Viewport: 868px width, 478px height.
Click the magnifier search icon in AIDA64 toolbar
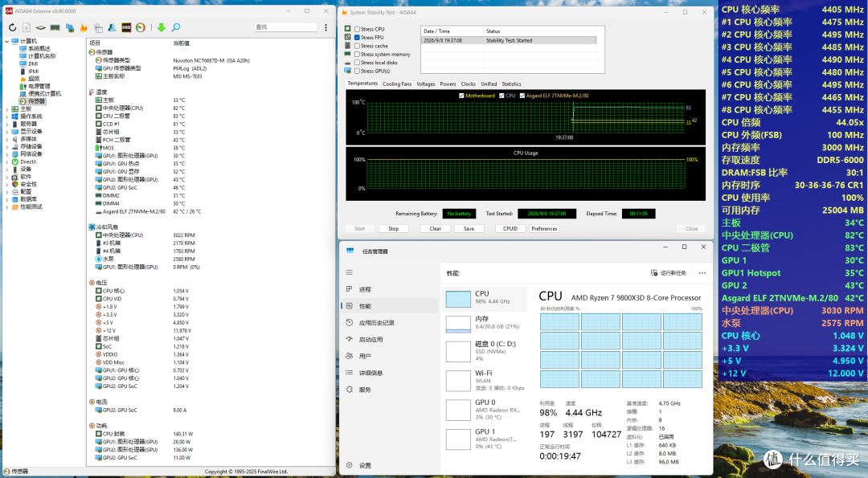[x=175, y=27]
